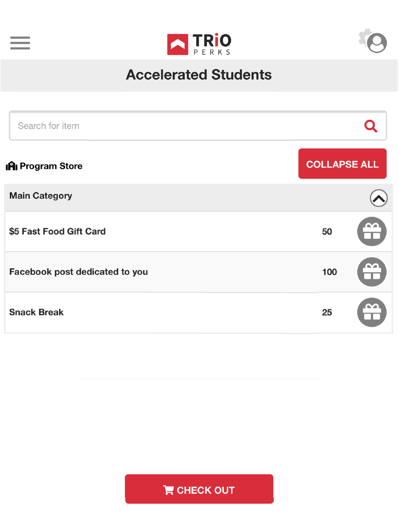Select the Snack Break item name
This screenshot has width=399, height=532.
click(36, 312)
